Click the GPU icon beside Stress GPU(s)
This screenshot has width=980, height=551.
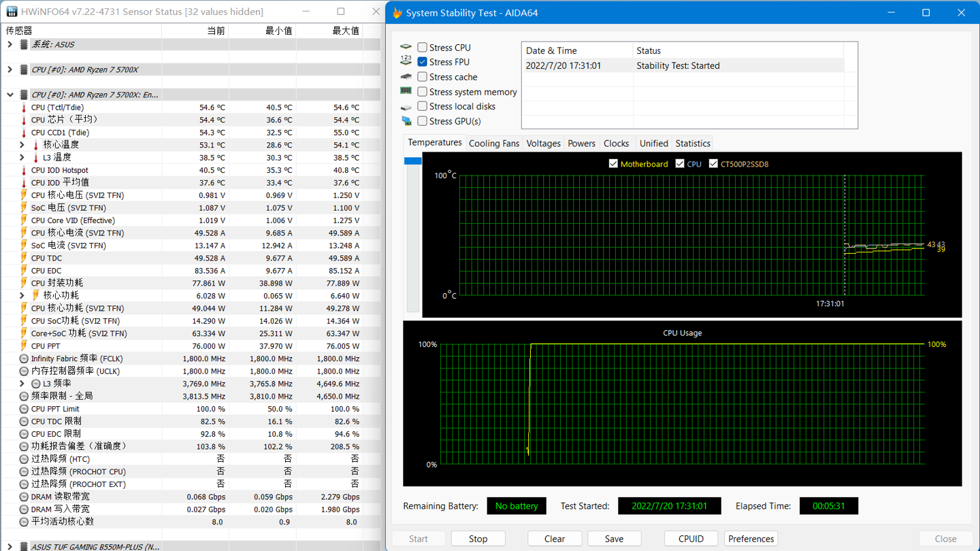406,121
